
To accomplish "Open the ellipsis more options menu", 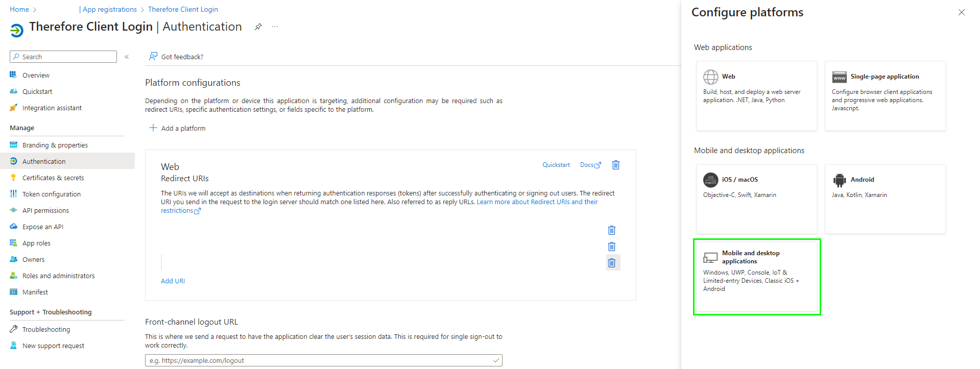I will tap(275, 27).
